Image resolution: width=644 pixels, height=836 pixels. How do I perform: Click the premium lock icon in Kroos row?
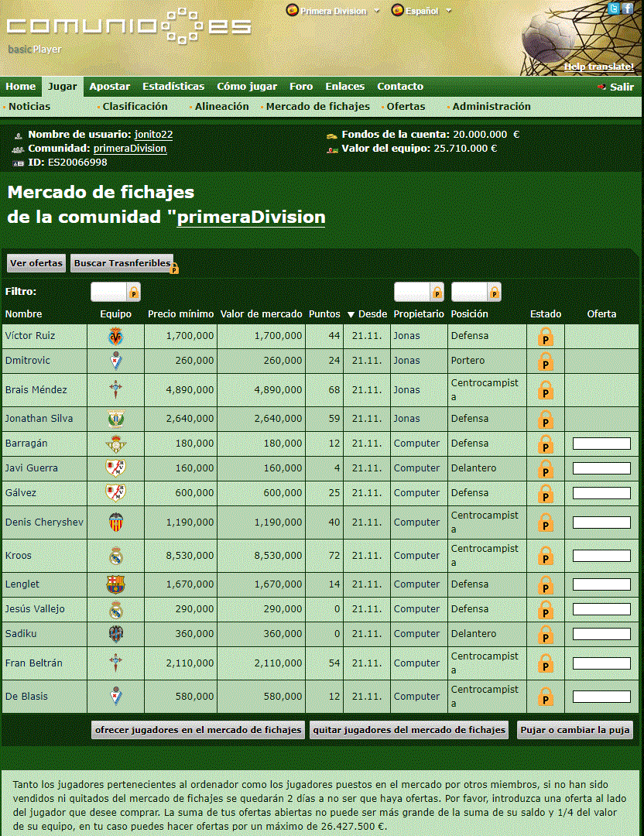tap(546, 556)
